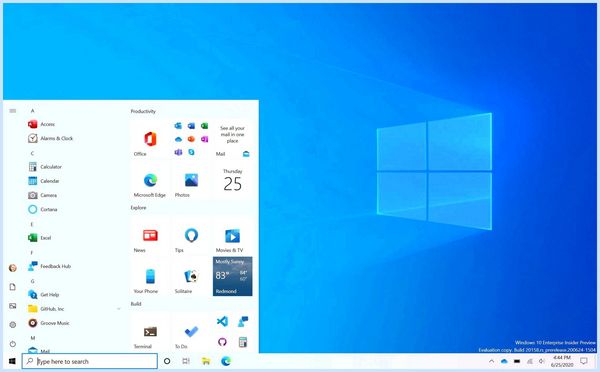Open Cortana circle on the taskbar

pyautogui.click(x=167, y=361)
